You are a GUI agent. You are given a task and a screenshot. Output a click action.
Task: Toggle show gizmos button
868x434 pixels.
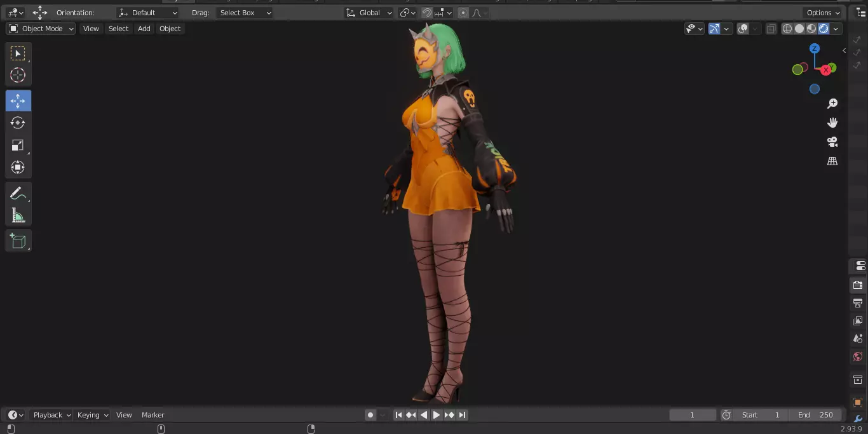pos(714,29)
